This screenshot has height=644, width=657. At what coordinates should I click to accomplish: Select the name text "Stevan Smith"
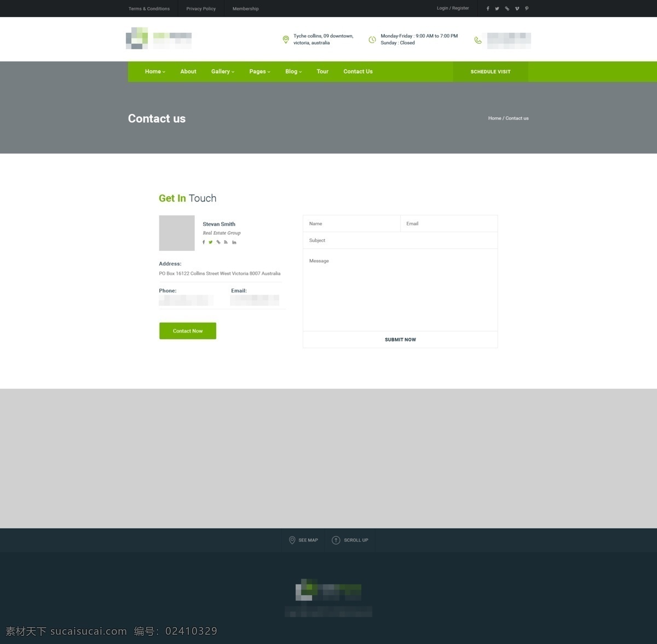point(219,224)
